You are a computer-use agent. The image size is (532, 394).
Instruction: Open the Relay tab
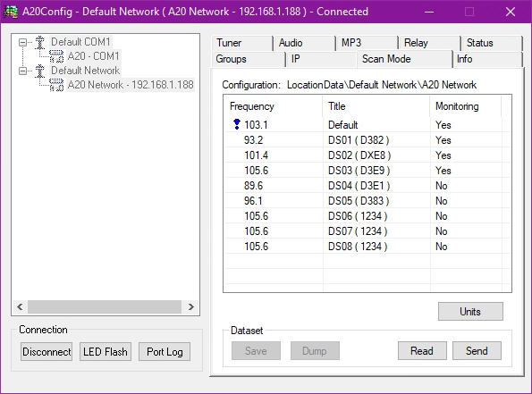point(429,43)
